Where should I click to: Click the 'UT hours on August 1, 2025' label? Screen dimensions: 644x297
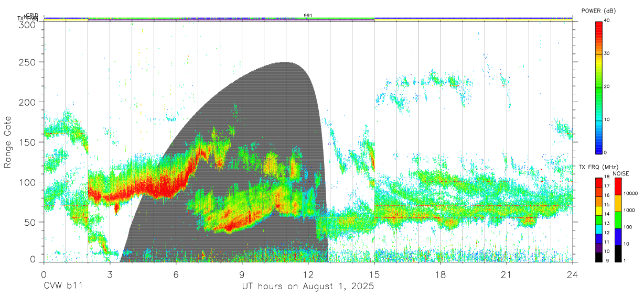[308, 287]
